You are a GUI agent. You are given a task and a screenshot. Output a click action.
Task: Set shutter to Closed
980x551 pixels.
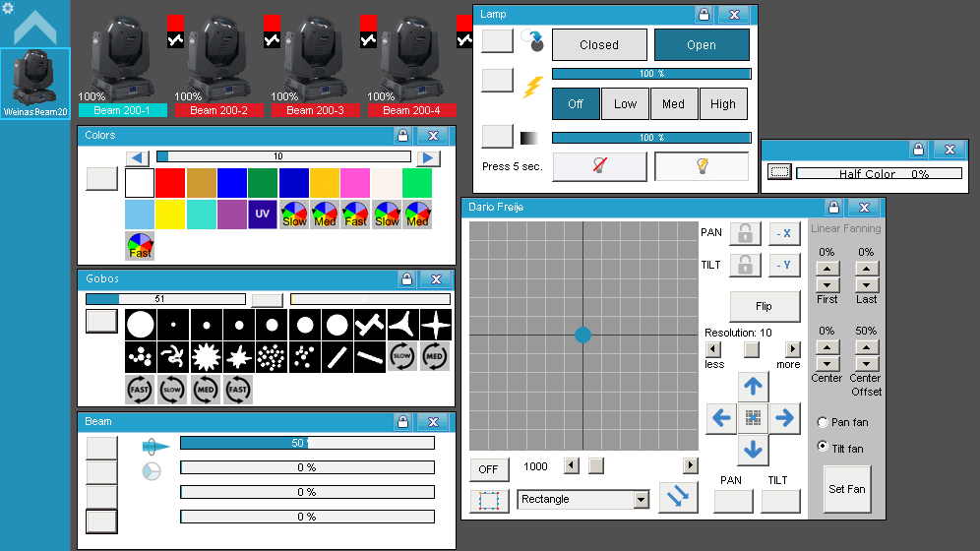click(x=599, y=45)
